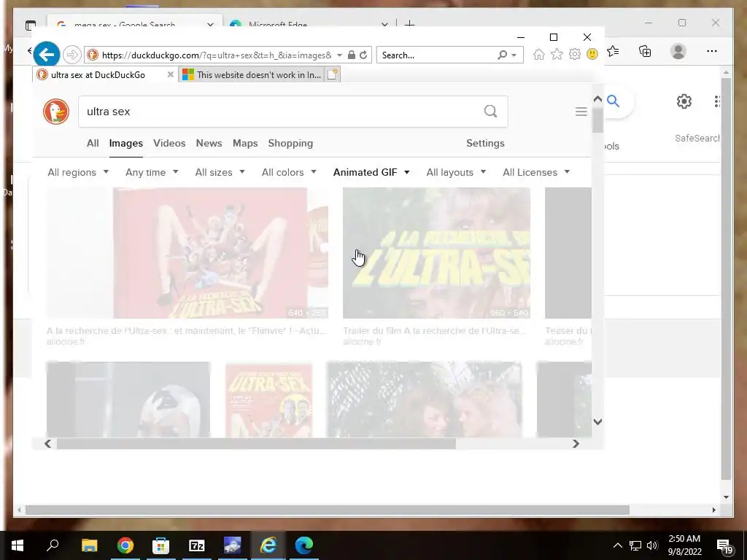Switch to the Maps tab
Screen dimensions: 747x560
(x=245, y=144)
